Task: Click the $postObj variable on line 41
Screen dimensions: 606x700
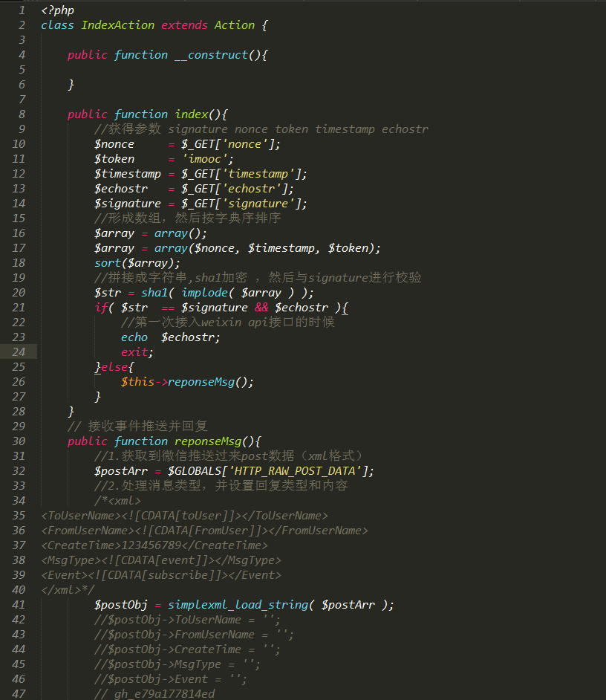Action: point(121,605)
